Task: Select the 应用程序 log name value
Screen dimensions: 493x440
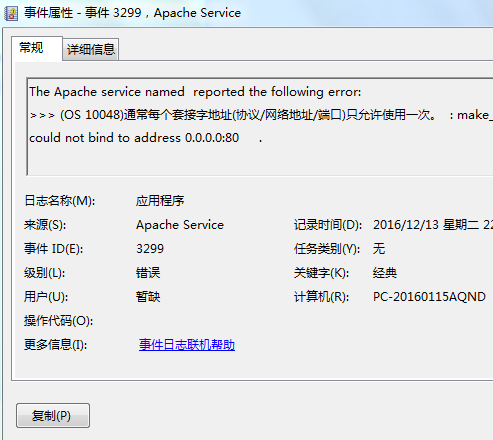Action: click(160, 201)
